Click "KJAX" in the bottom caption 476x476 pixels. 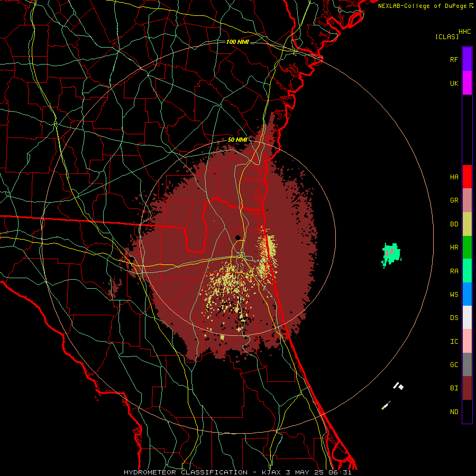[x=271, y=472]
